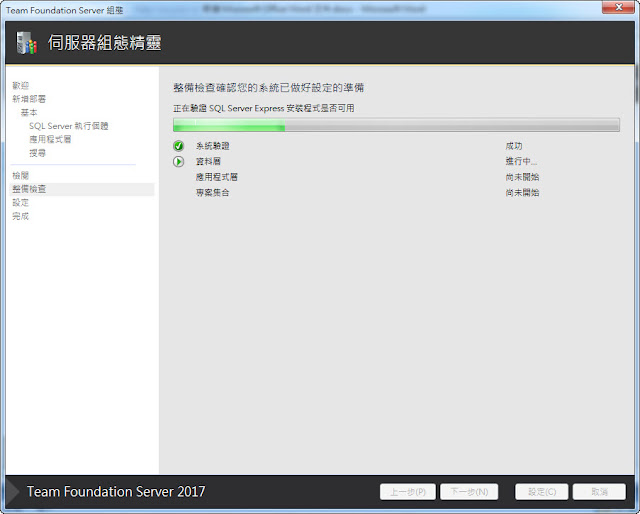The height and width of the screenshot is (514, 640).
Task: Select the 檢閱 step in the sidebar
Action: 20,176
